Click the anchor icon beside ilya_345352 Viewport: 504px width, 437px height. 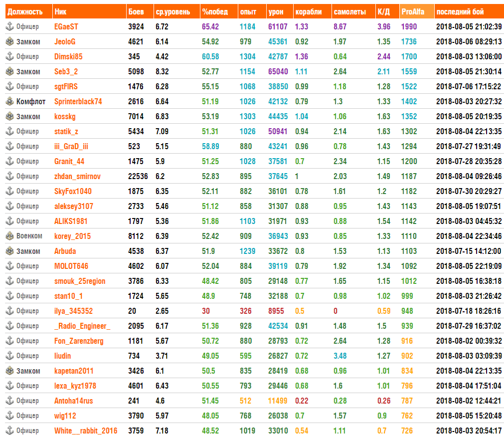(9, 311)
